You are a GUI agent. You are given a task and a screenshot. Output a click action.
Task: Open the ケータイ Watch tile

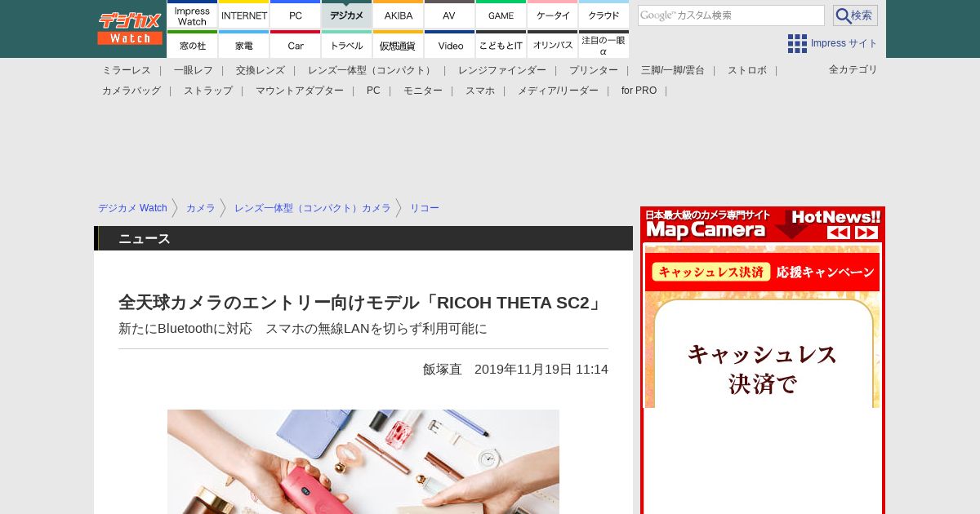[553, 15]
